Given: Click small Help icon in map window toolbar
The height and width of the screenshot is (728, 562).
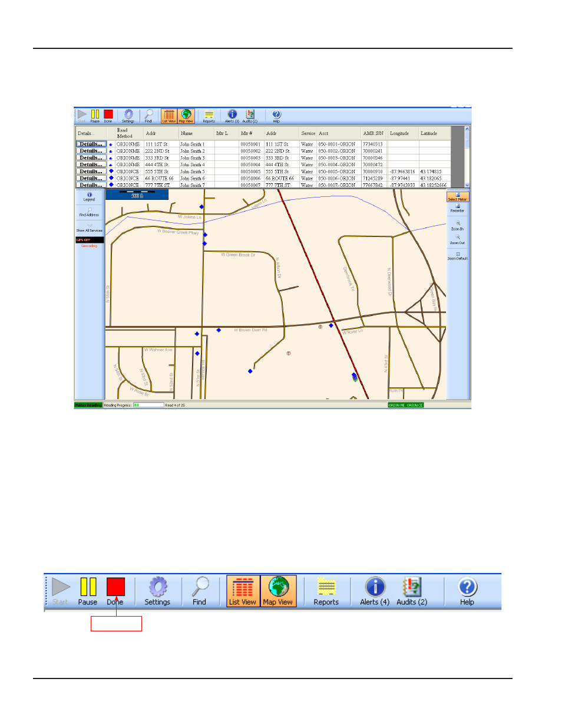Looking at the screenshot, I should tap(276, 116).
